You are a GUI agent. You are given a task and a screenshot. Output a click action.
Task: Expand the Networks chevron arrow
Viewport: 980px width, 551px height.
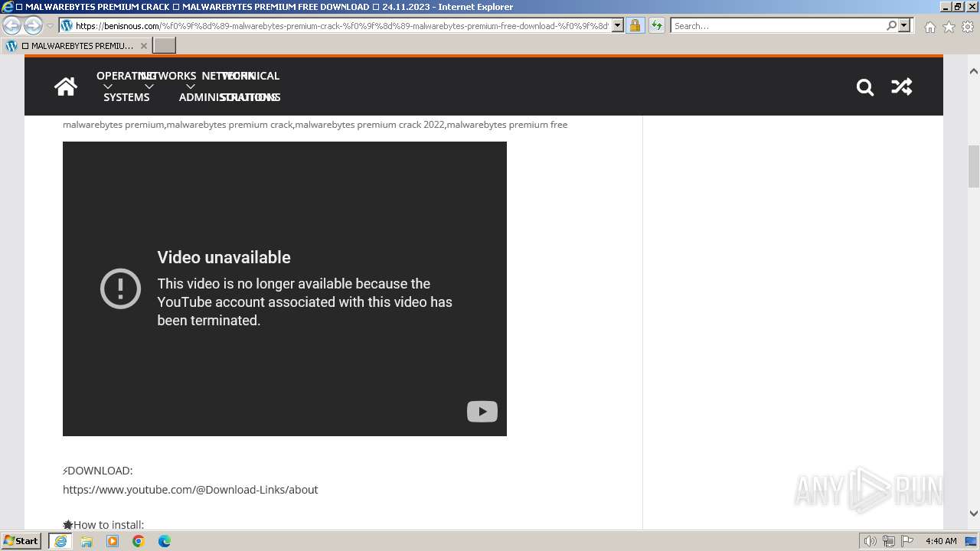pos(149,86)
